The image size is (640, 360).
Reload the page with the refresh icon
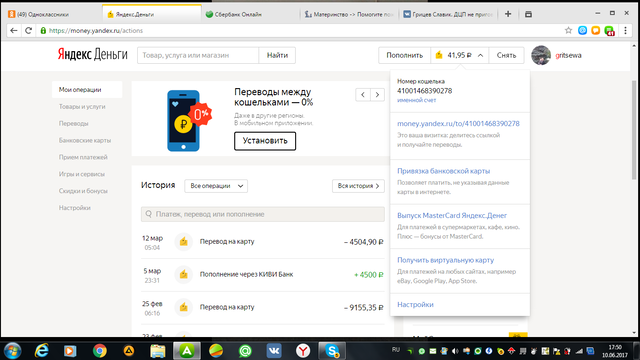pyautogui.click(x=28, y=30)
